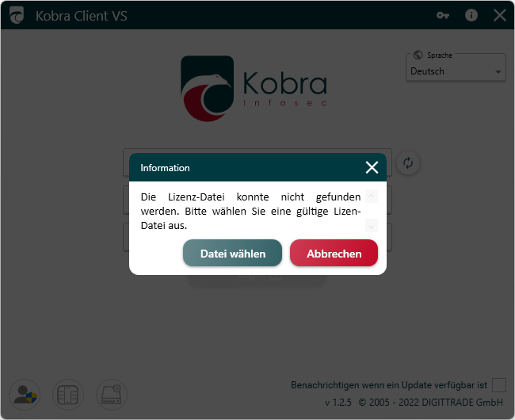This screenshot has width=515, height=420.
Task: Click the Kobra Infosec logo image
Action: coord(252,89)
